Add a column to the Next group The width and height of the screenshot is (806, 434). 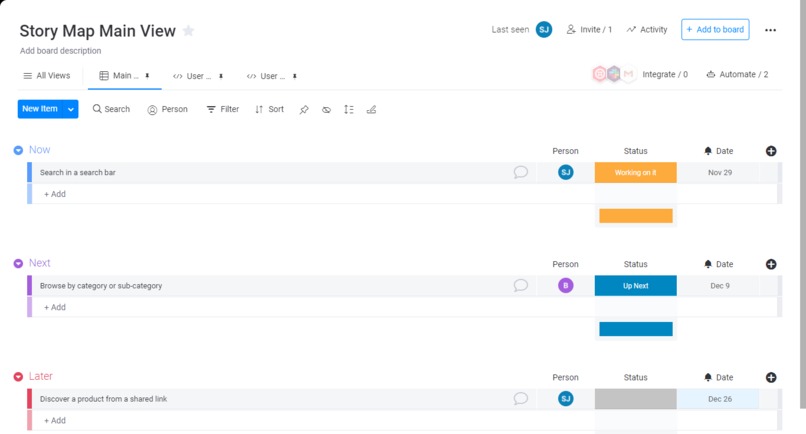tap(771, 264)
